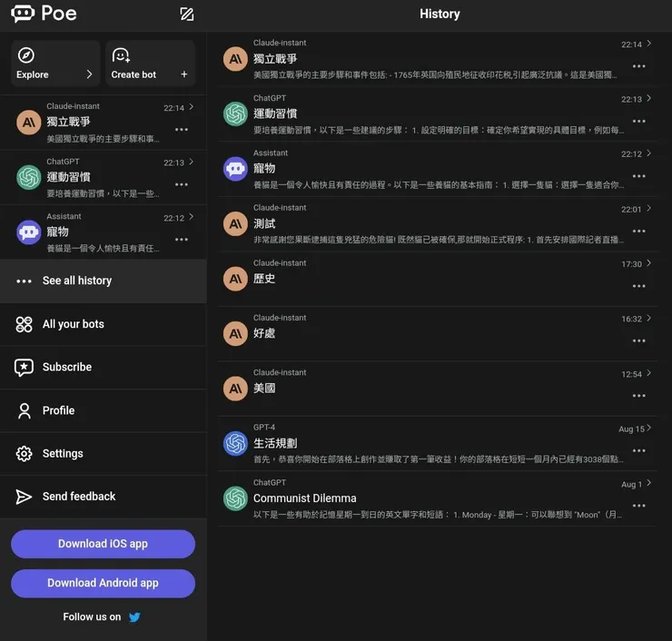This screenshot has height=641, width=672.
Task: Click the Poe logo icon
Action: (x=23, y=14)
